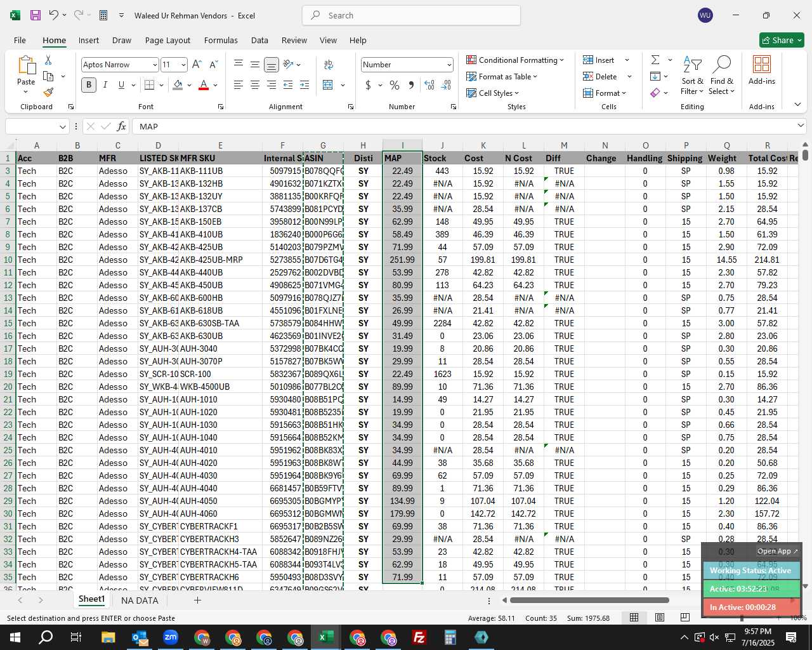Toggle Align Right button
This screenshot has height=650, width=812.
272,84
